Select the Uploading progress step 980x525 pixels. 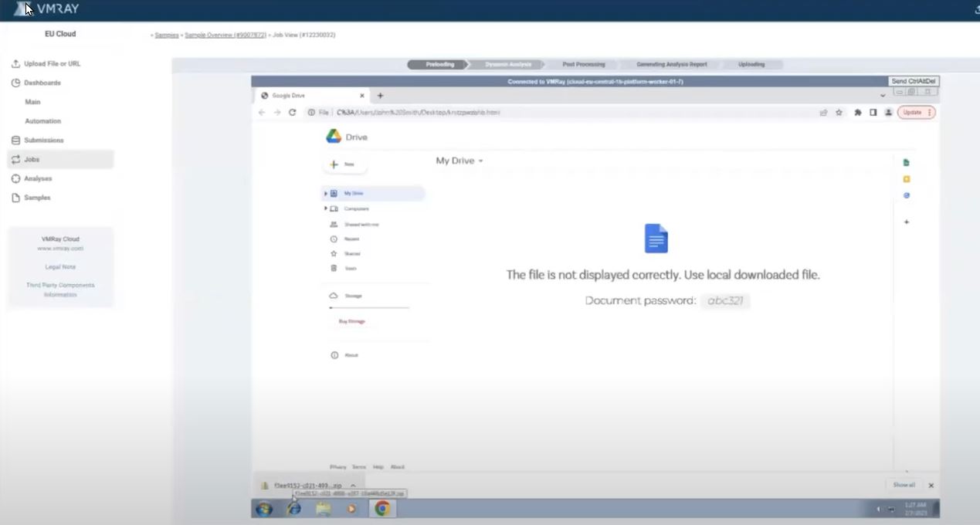coord(751,64)
